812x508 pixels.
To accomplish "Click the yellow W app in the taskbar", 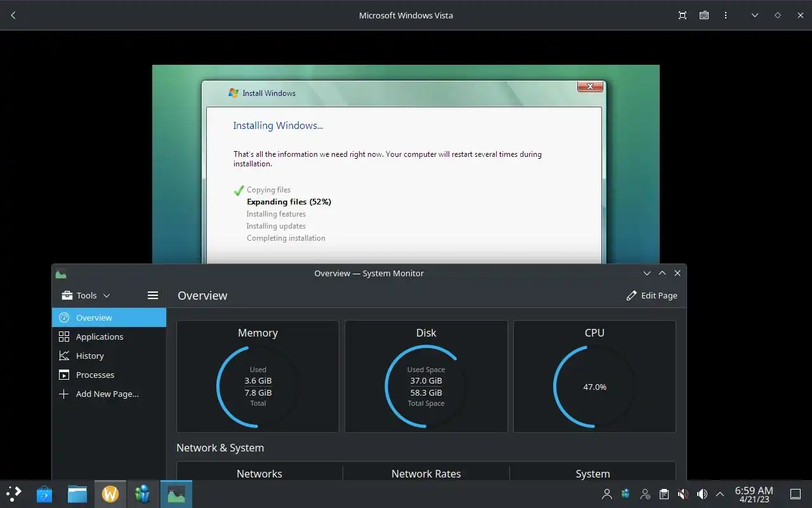I will (110, 493).
